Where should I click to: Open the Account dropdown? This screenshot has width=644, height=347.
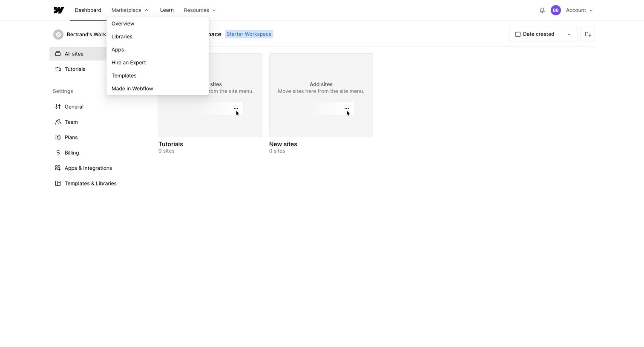pyautogui.click(x=579, y=10)
